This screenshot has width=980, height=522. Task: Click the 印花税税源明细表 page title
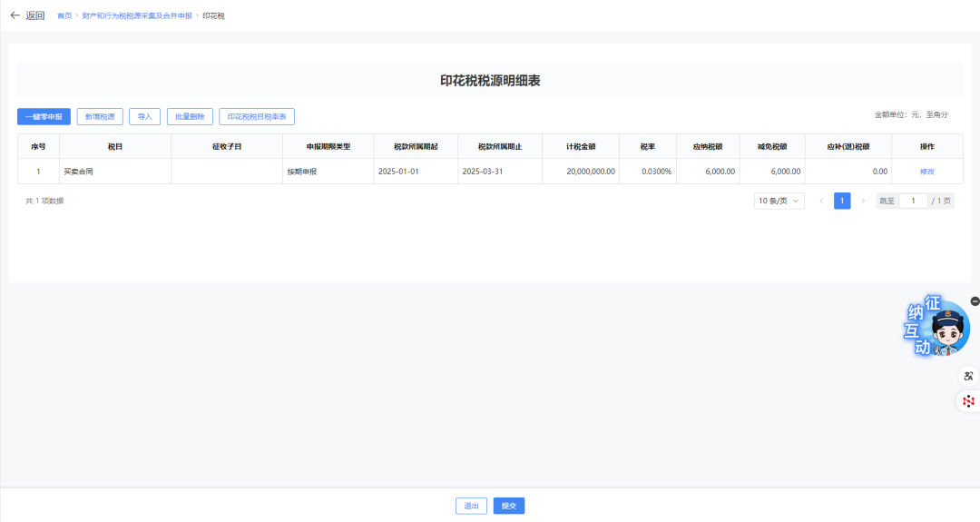tap(490, 81)
